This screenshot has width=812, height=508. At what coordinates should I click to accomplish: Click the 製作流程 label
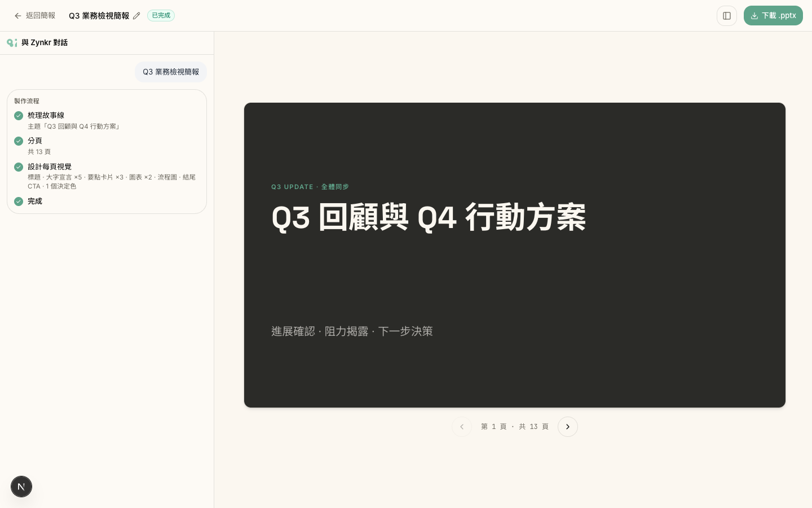click(27, 101)
